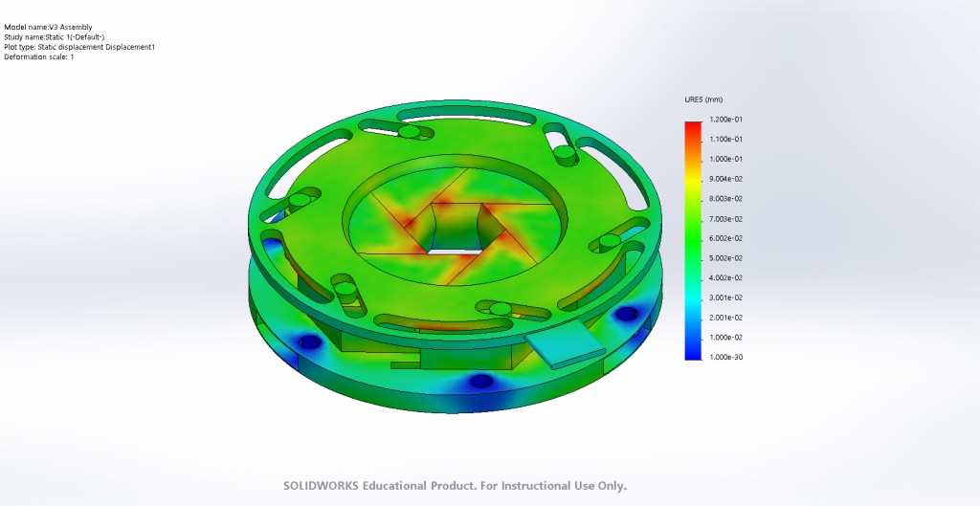Screen dimensions: 980x506
Task: Select the front-most blue bolt hole on base
Action: pos(480,381)
